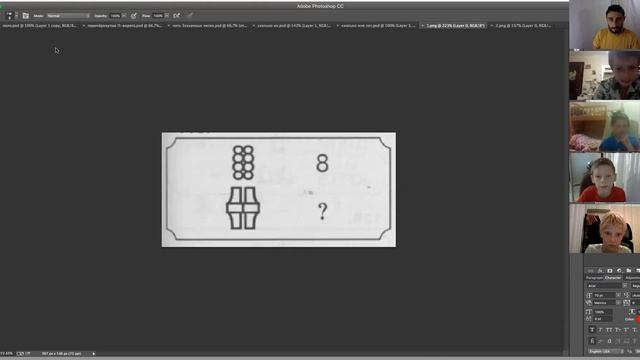Image resolution: width=640 pixels, height=360 pixels.
Task: Switch to the 2.png document tab
Action: 523,25
